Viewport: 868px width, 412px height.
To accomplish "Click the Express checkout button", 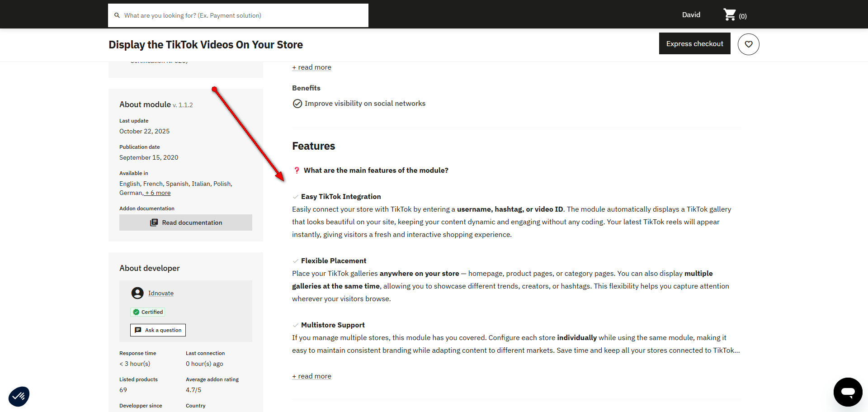I will click(x=695, y=43).
